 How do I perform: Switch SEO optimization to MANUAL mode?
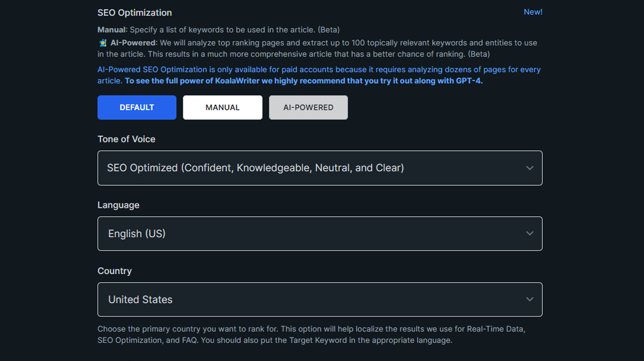(x=222, y=108)
